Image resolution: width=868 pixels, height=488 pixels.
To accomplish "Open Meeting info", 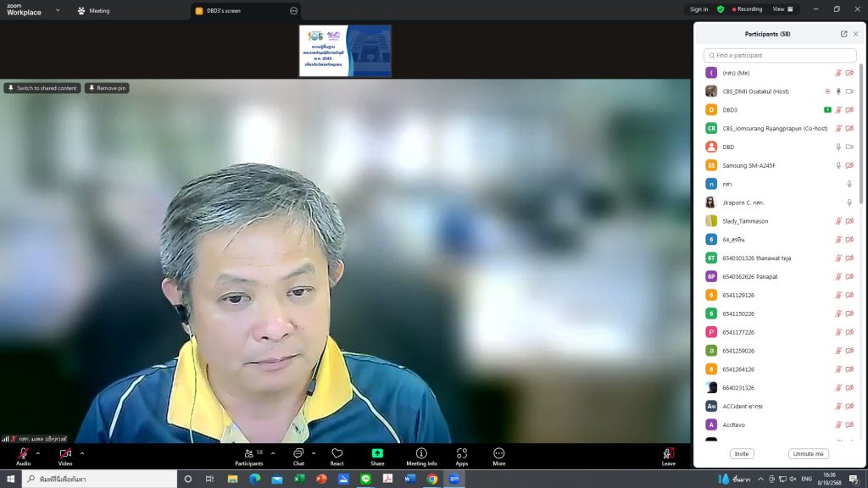I will (421, 456).
